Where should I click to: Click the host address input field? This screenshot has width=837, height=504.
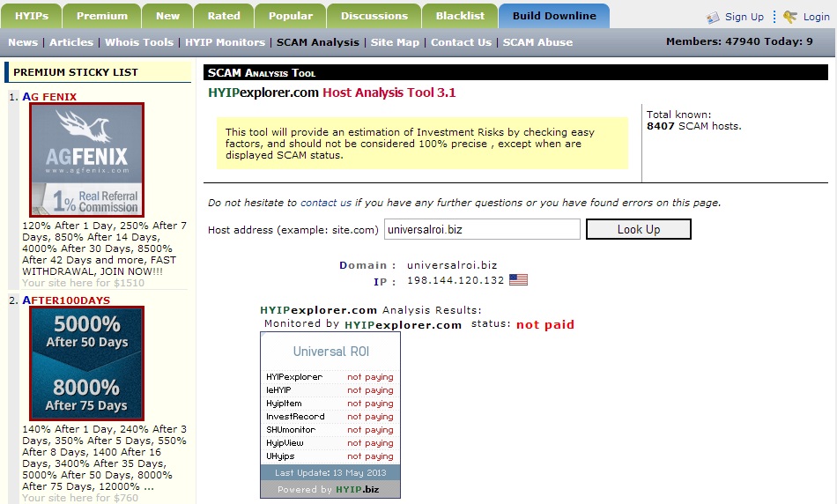coord(482,229)
